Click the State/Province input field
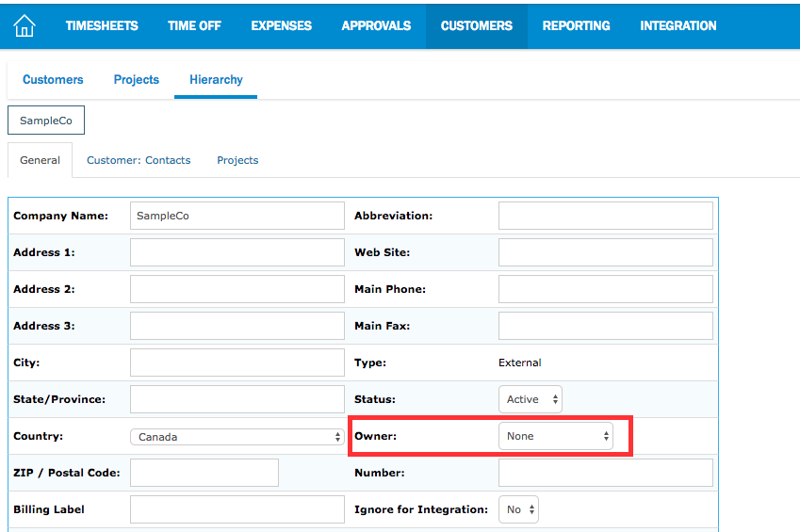800x532 pixels. pos(237,399)
